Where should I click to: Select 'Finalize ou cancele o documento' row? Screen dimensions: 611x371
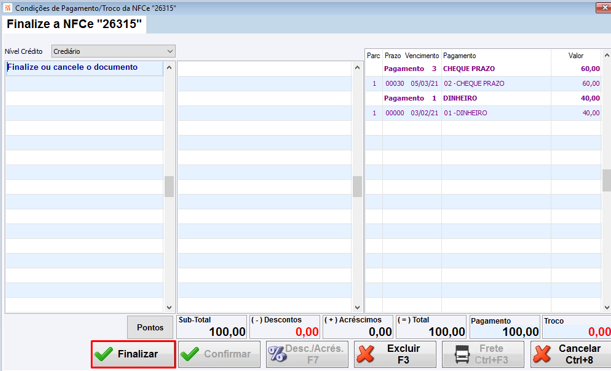pyautogui.click(x=85, y=68)
